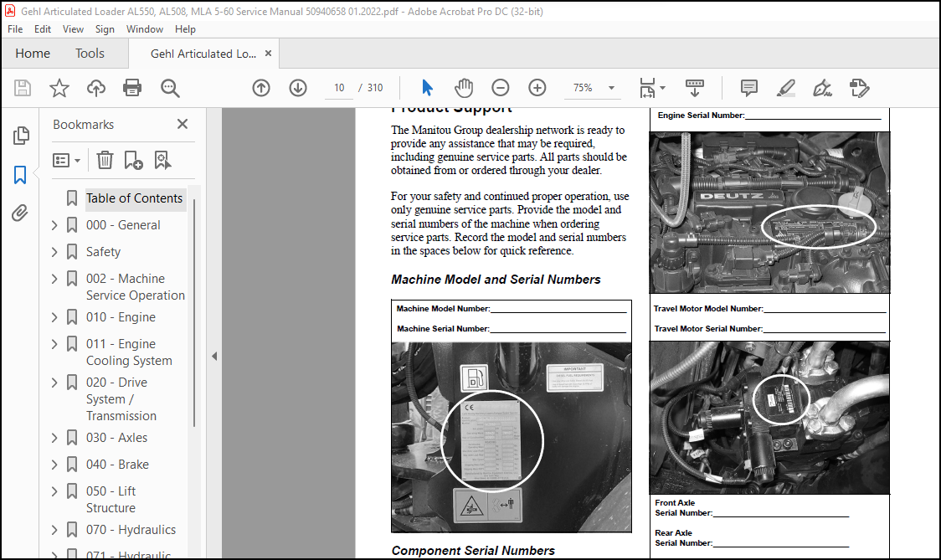Viewport: 941px width, 560px height.
Task: Click the fit page scrolling icon
Action: pyautogui.click(x=647, y=88)
